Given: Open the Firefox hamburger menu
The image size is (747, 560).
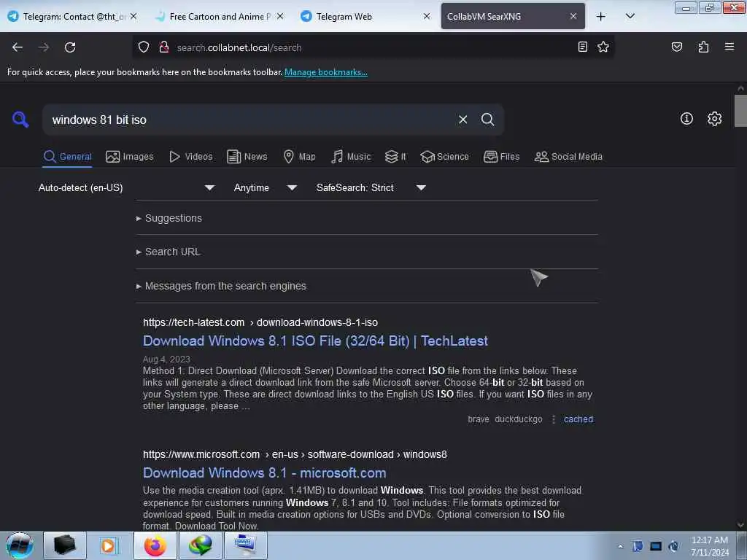Looking at the screenshot, I should tap(729, 47).
